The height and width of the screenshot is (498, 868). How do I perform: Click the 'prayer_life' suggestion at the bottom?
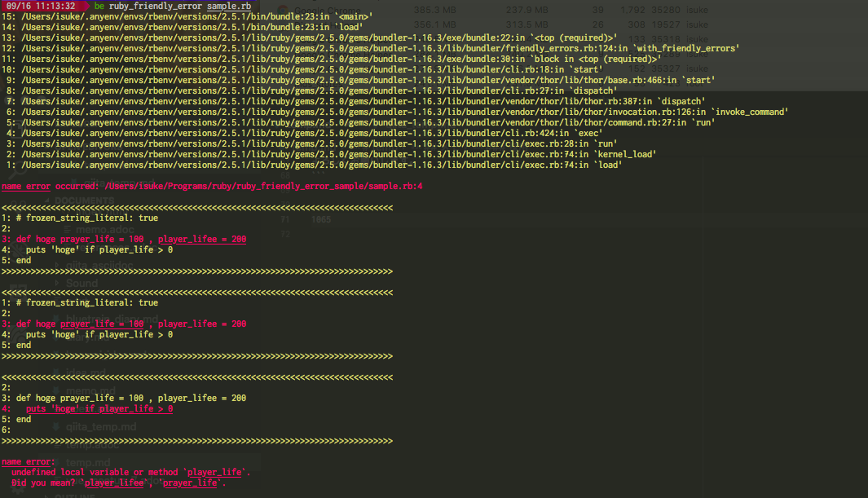pyautogui.click(x=190, y=483)
